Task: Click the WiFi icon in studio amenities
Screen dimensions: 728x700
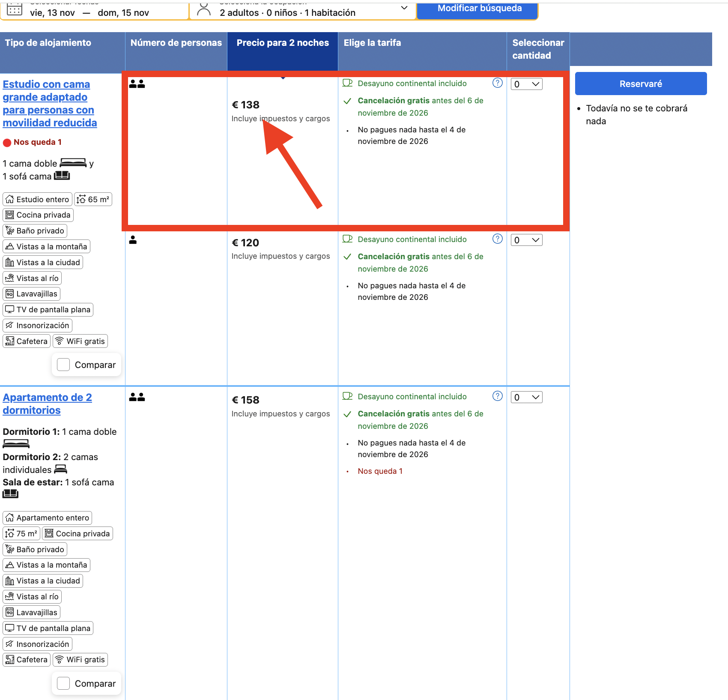Action: [x=60, y=341]
